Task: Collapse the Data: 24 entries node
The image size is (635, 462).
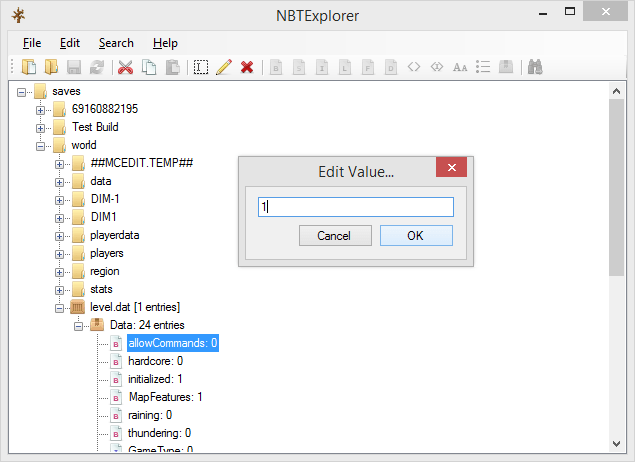Action: click(78, 326)
